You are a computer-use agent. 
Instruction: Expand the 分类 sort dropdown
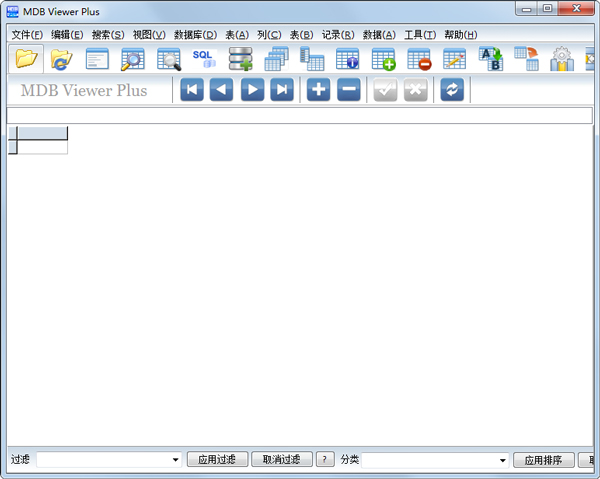tap(502, 460)
